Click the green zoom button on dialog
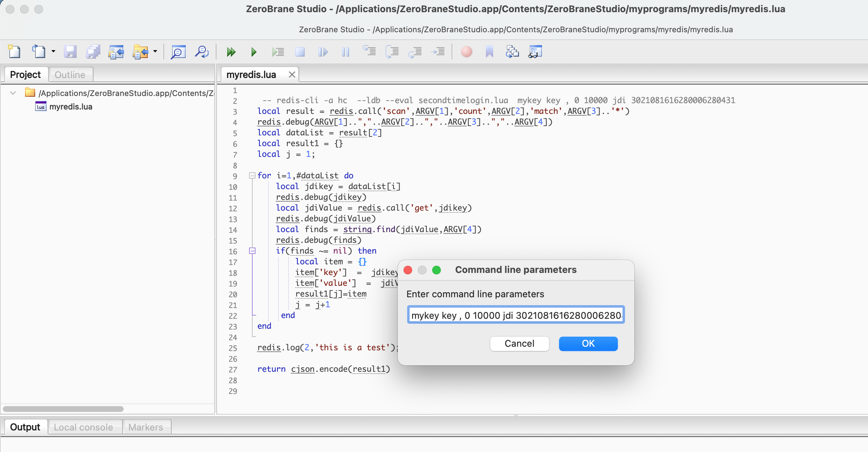Image resolution: width=868 pixels, height=452 pixels. pyautogui.click(x=437, y=270)
